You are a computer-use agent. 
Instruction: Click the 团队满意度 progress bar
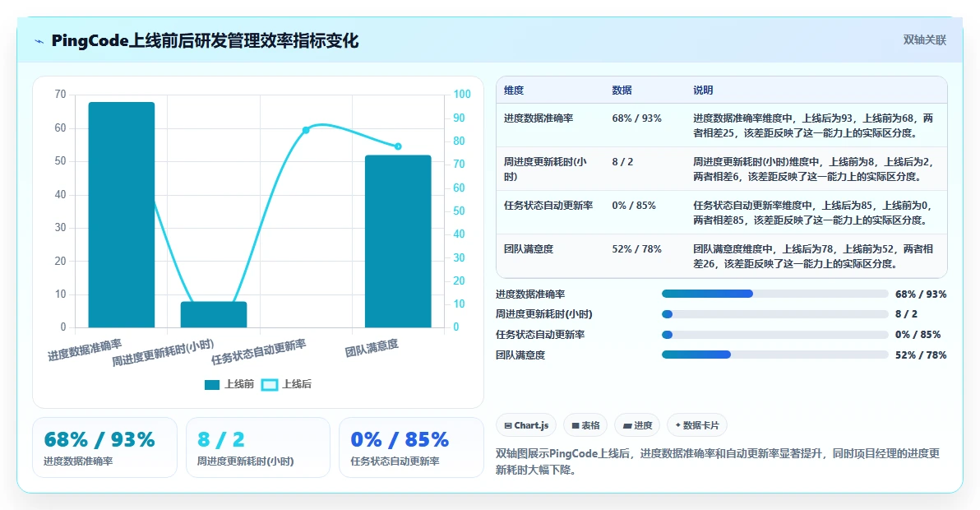pyautogui.click(x=775, y=355)
